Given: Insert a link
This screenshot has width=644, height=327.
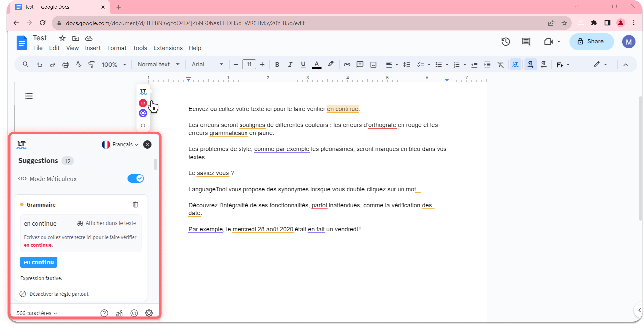Looking at the screenshot, I should [347, 65].
